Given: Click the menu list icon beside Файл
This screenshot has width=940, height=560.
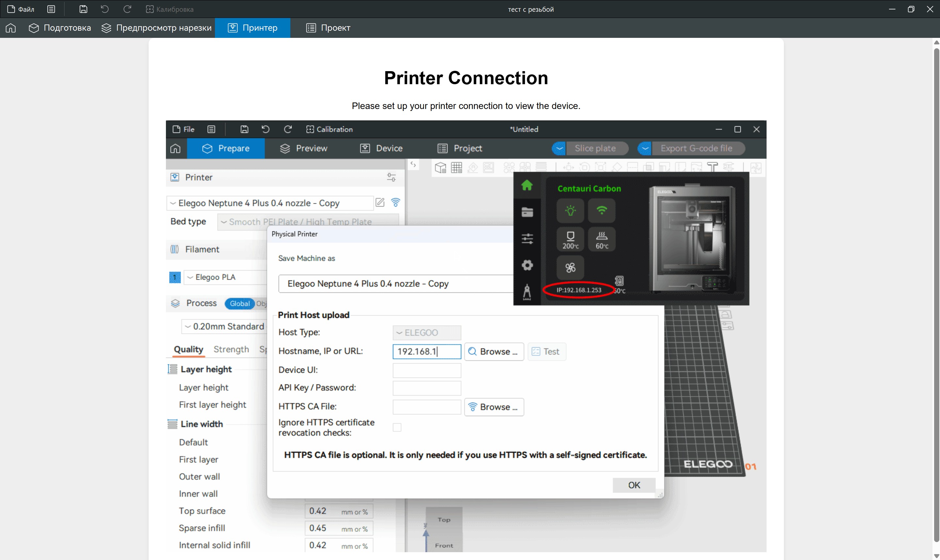Looking at the screenshot, I should (x=51, y=9).
